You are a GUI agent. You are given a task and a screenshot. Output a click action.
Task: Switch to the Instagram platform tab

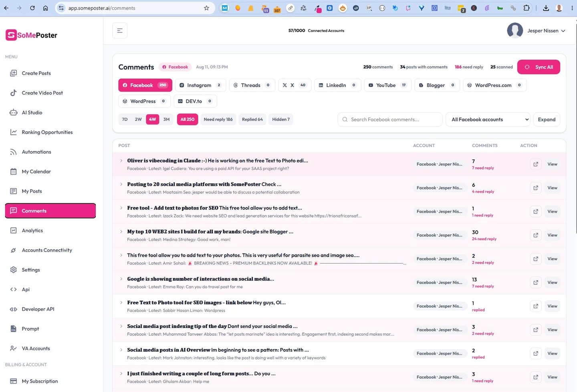[x=200, y=85]
